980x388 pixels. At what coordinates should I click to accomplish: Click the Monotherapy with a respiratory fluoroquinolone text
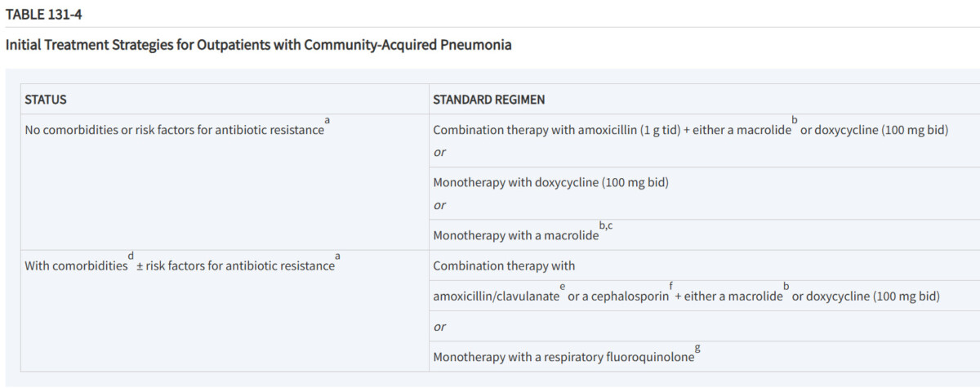tap(563, 357)
